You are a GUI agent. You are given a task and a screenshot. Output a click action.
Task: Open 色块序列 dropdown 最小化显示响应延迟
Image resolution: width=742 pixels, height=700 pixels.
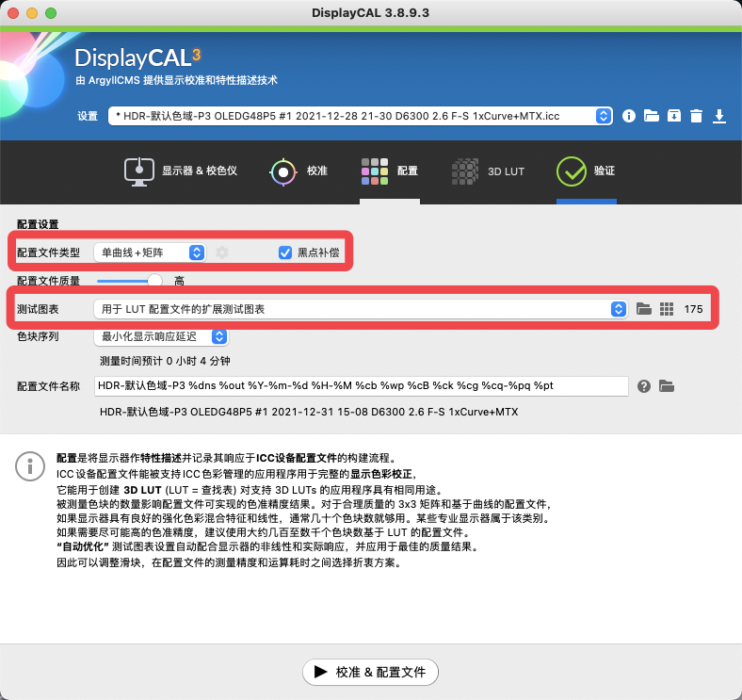click(161, 336)
